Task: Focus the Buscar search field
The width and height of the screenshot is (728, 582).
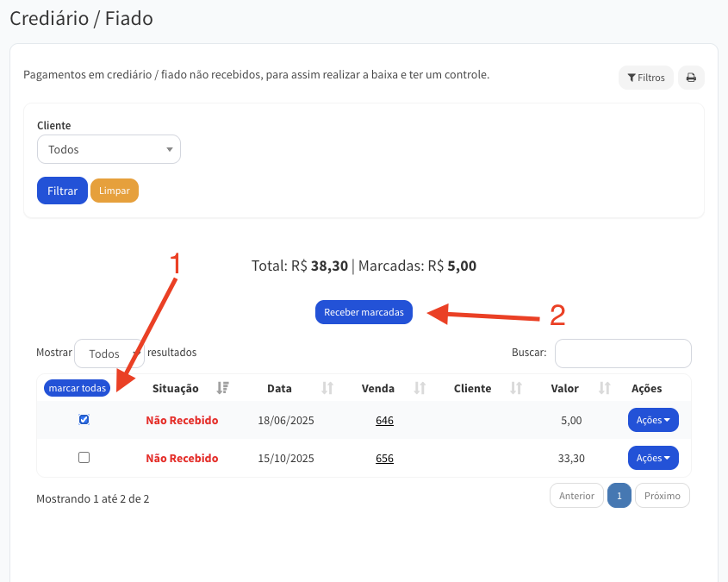Action: pos(622,354)
